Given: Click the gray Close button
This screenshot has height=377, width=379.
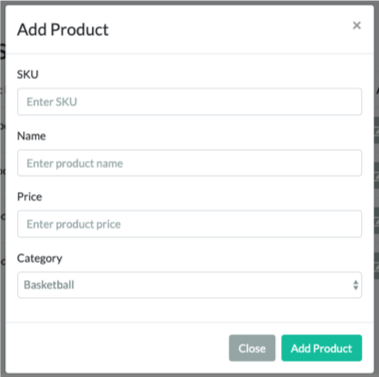Looking at the screenshot, I should (252, 348).
